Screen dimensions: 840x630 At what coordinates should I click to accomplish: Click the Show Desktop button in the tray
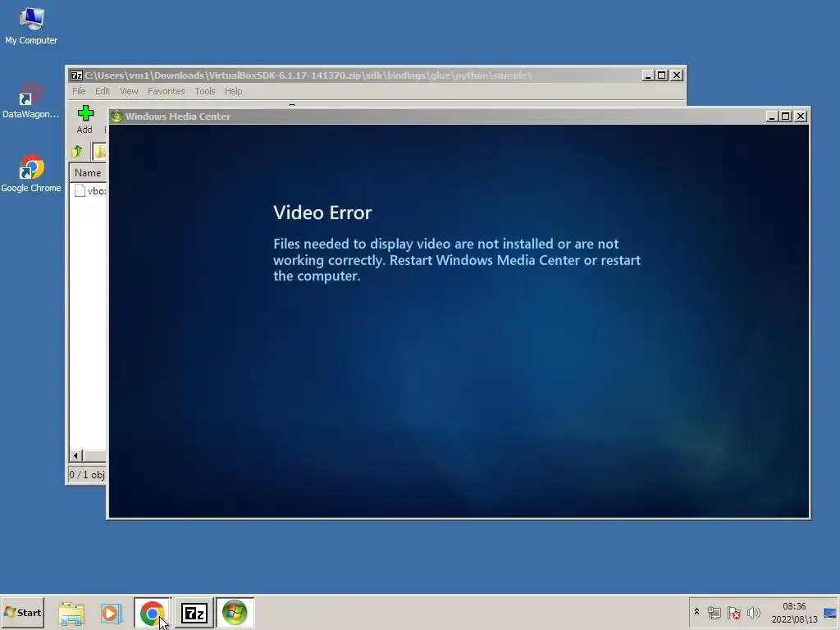pyautogui.click(x=830, y=613)
